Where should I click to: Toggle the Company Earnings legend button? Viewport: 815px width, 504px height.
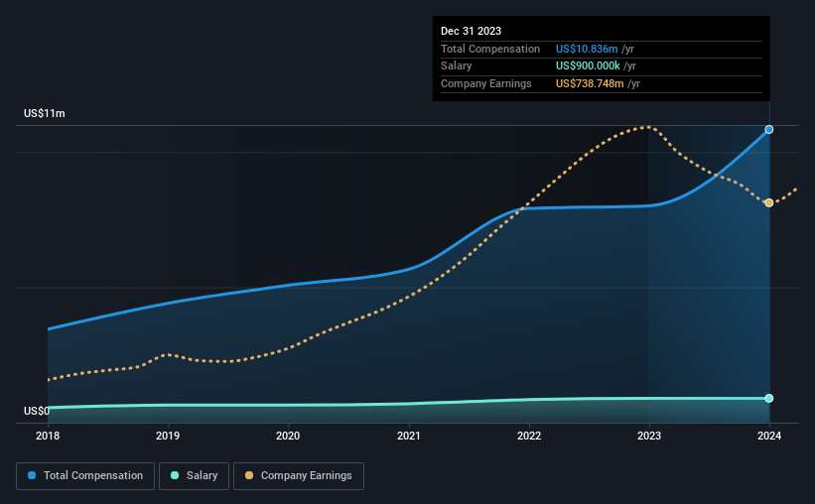pyautogui.click(x=299, y=476)
